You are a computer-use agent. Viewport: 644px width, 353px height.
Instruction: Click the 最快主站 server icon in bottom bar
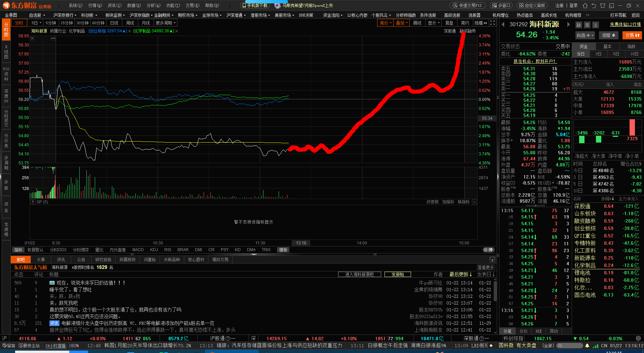(29, 346)
